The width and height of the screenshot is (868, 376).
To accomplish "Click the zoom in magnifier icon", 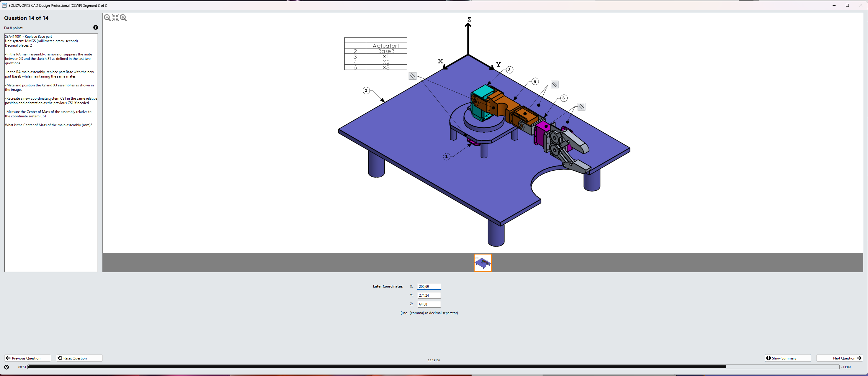I will click(124, 18).
